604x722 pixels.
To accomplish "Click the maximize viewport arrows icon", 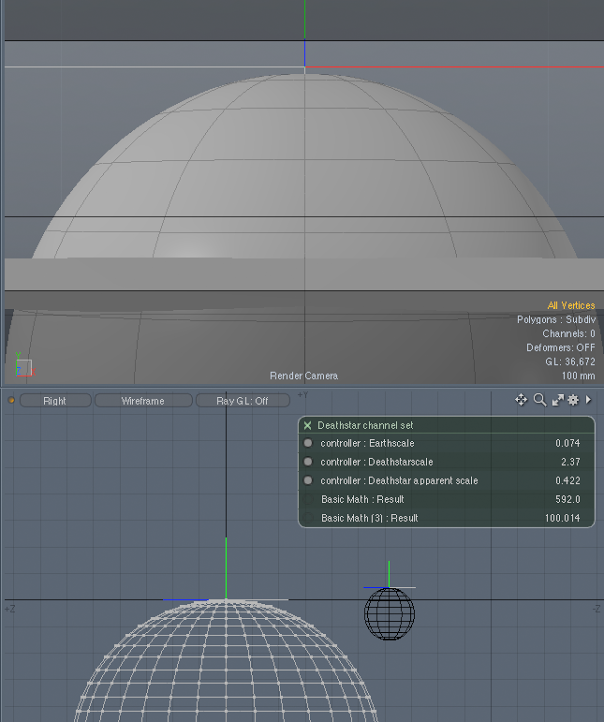I will pos(558,400).
